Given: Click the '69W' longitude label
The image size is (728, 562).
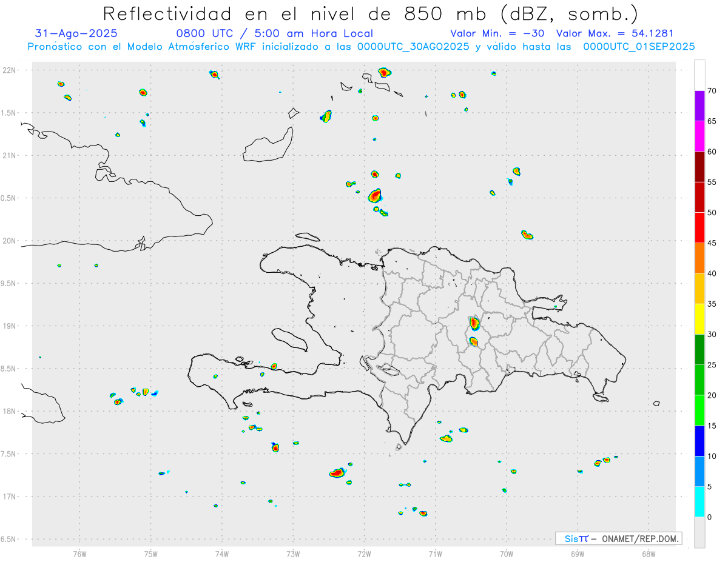Looking at the screenshot, I should 578,554.
